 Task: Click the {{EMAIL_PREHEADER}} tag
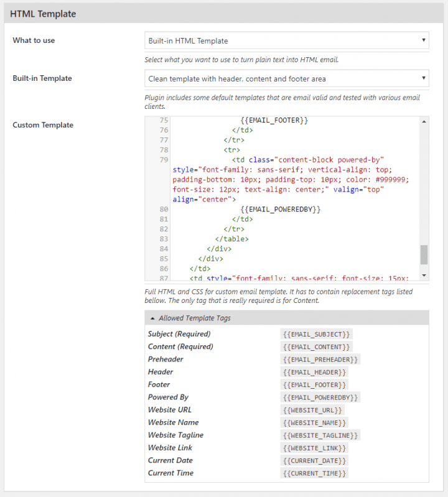pos(320,360)
